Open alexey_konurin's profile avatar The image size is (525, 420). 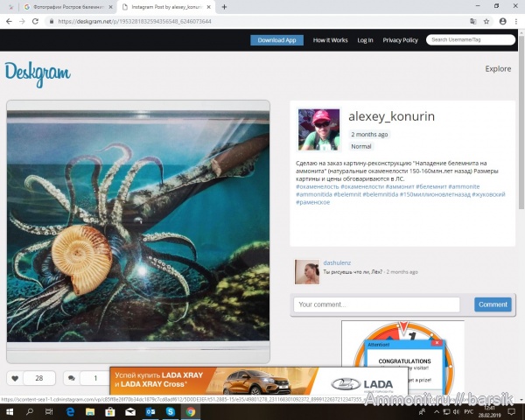pyautogui.click(x=318, y=129)
